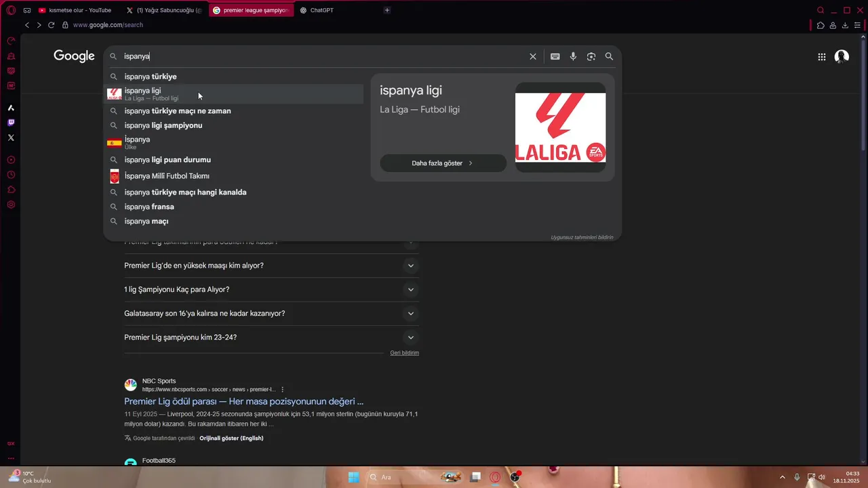The width and height of the screenshot is (868, 488).
Task: Click the Google logo
Action: (75, 56)
